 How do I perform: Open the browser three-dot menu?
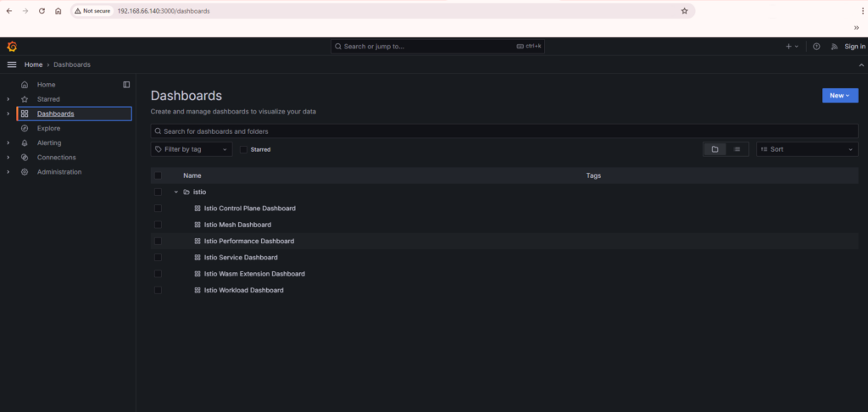862,11
